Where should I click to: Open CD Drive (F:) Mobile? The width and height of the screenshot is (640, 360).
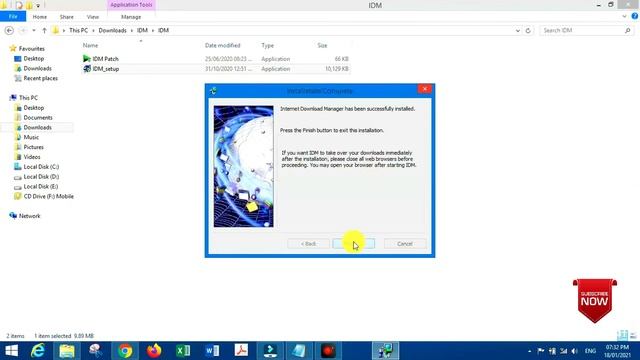48,196
